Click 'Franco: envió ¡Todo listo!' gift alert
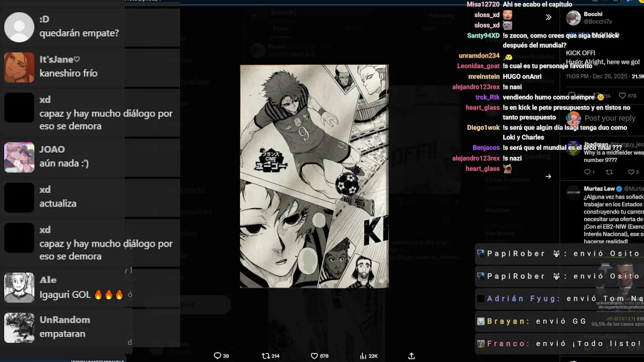644x362 pixels. click(x=559, y=344)
